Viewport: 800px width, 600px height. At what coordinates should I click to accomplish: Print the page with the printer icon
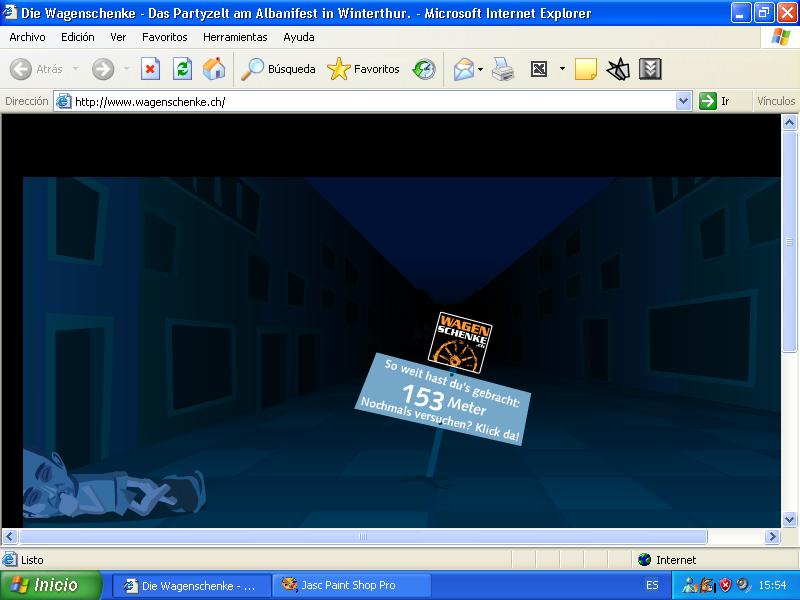503,69
